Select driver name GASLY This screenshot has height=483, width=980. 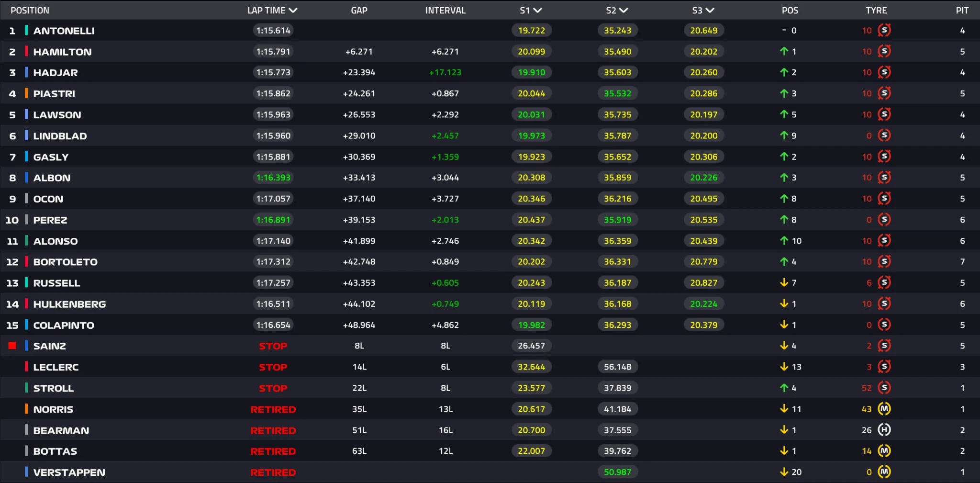51,157
